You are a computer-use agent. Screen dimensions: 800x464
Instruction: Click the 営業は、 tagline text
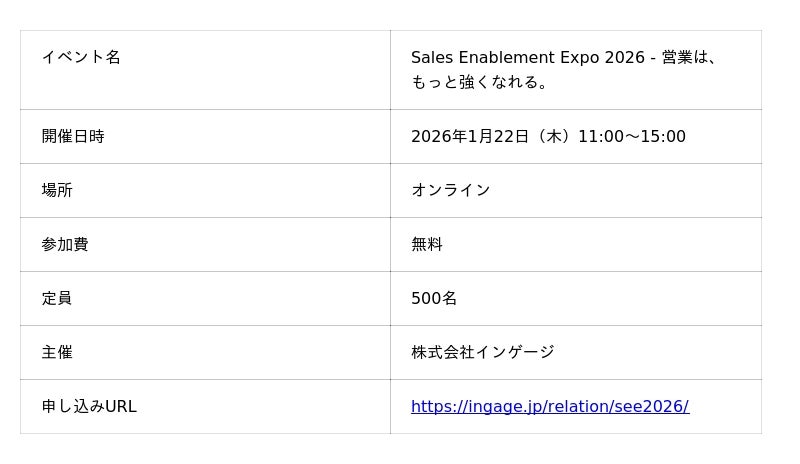[690, 57]
